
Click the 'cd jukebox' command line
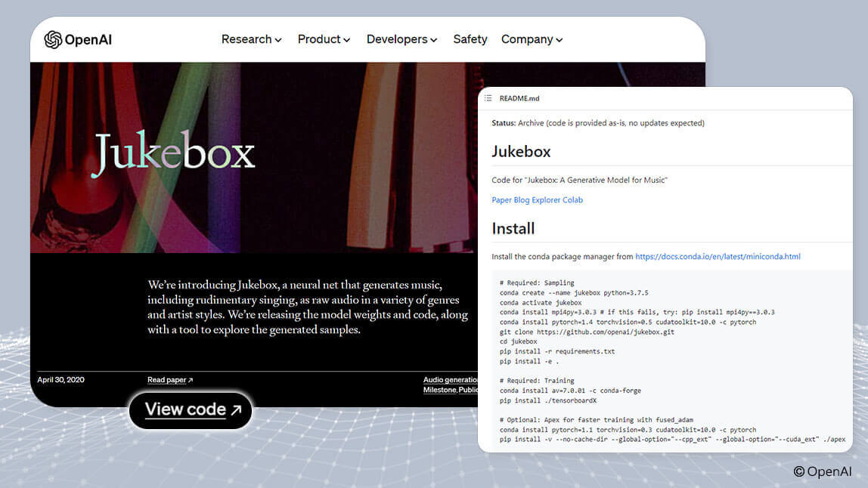518,341
